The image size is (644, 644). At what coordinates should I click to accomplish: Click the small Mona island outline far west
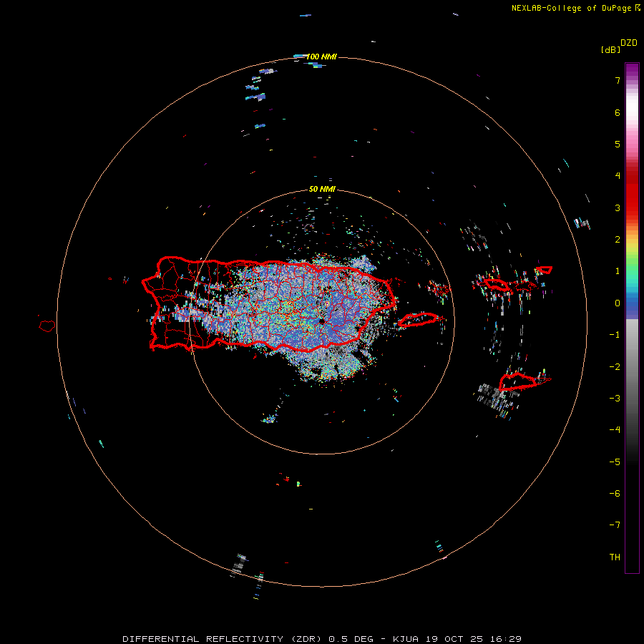pos(47,326)
